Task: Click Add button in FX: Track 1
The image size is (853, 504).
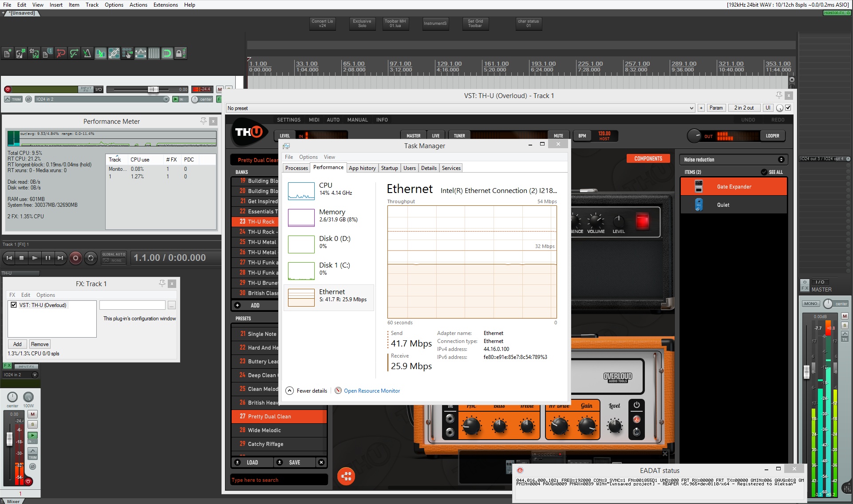Action: click(x=17, y=344)
